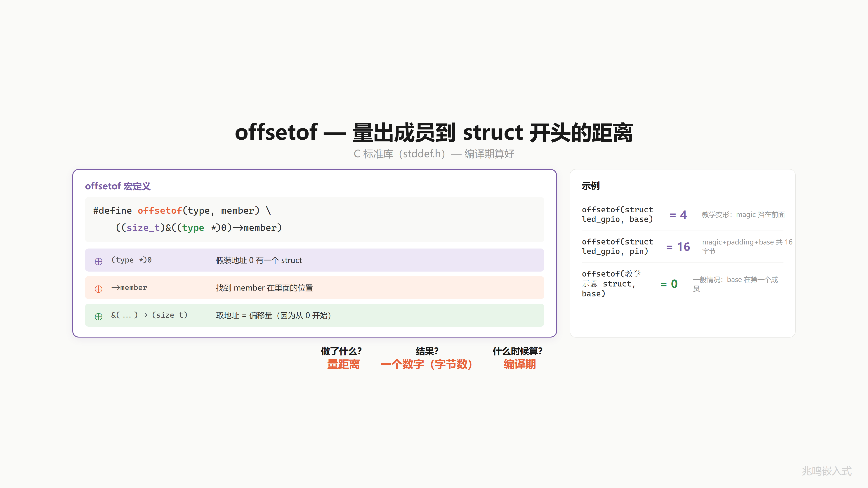The image size is (868, 488).
Task: Click the code "&( ... ) → (size_t)"
Action: pos(149,315)
